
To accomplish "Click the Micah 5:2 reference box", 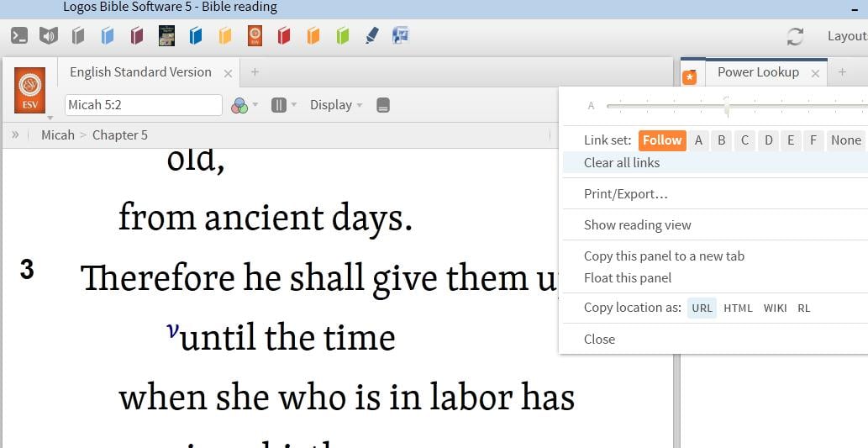I will pyautogui.click(x=144, y=105).
